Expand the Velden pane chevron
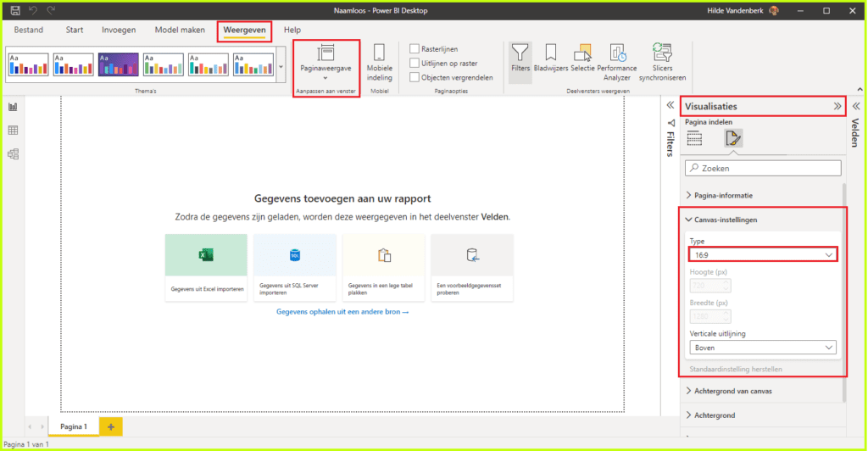Image resolution: width=868 pixels, height=451 pixels. 856,106
